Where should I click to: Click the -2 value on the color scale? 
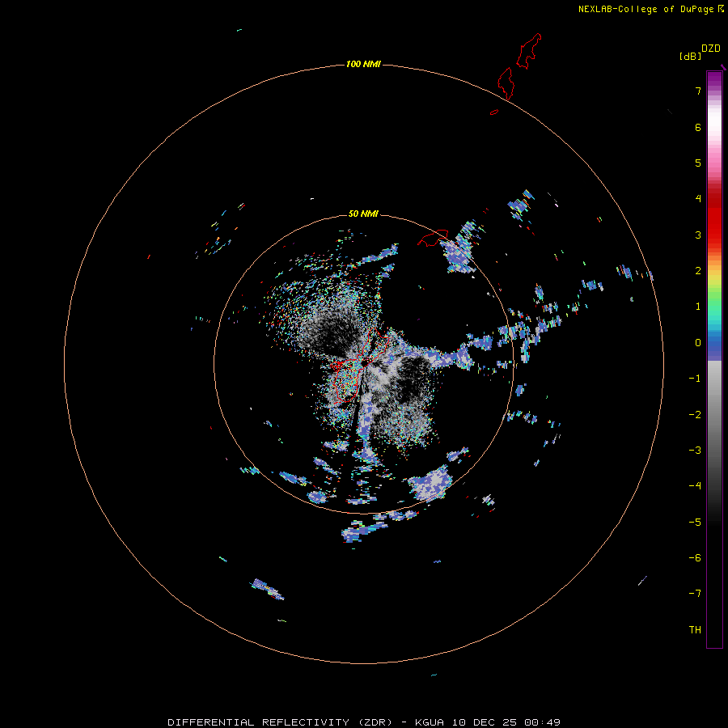[x=695, y=415]
